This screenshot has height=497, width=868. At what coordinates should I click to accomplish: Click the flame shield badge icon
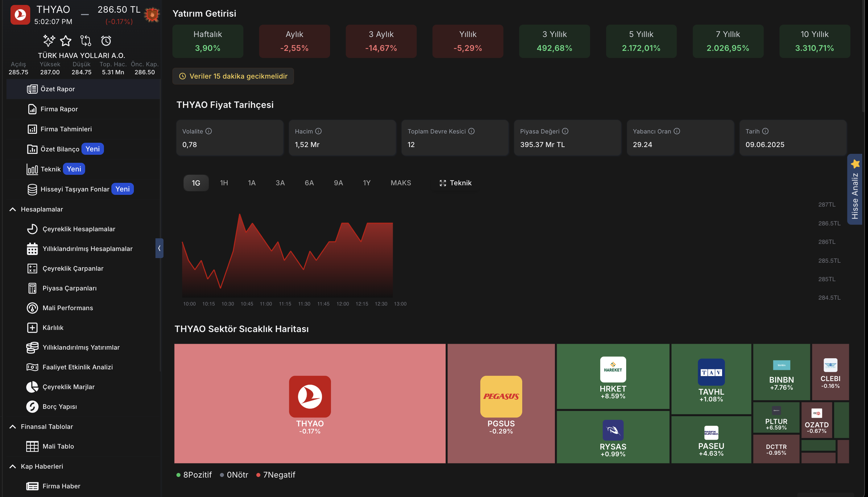click(152, 15)
